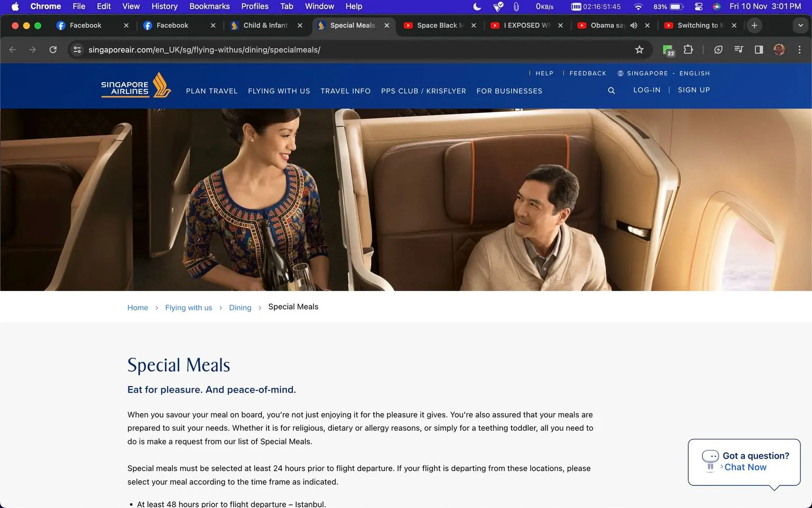Click the LOG-IN link
The height and width of the screenshot is (508, 812).
[647, 90]
